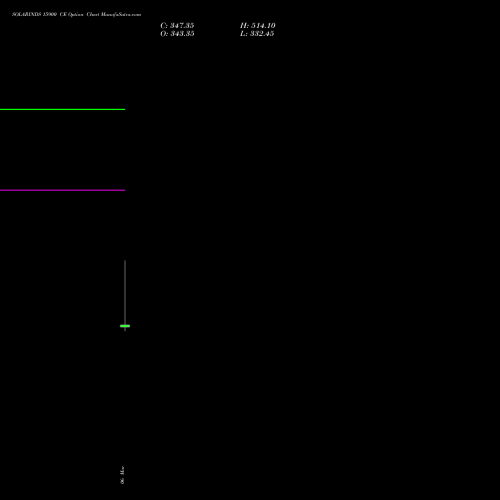
Task: Click the chart title mentioning MunafaSutra.com
Action: [77, 14]
